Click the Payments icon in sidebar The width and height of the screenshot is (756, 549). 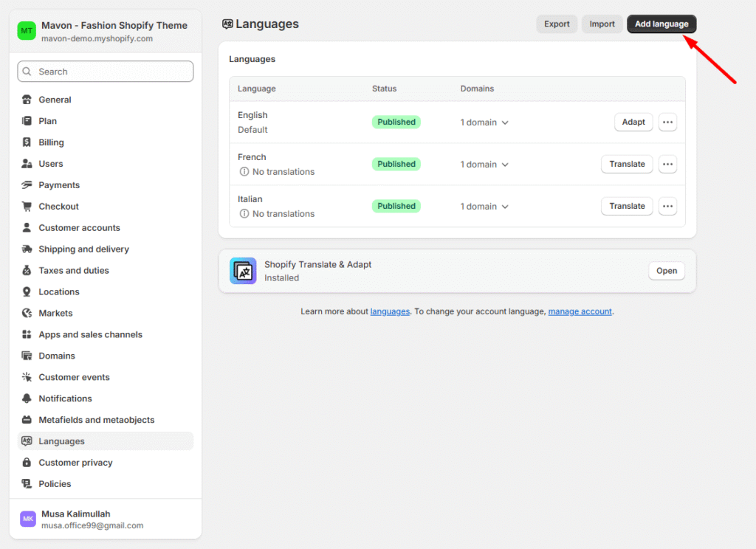[27, 185]
